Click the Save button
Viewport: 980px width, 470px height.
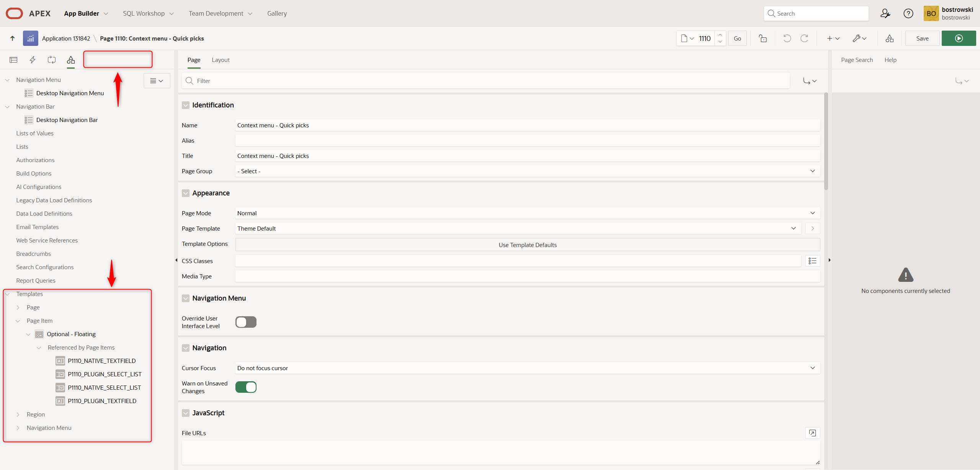[x=922, y=38]
